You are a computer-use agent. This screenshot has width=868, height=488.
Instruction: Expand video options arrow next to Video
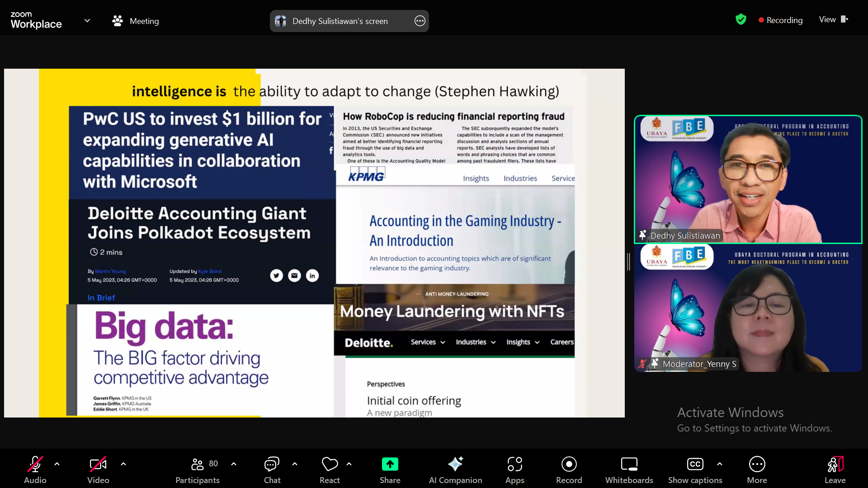click(x=123, y=464)
